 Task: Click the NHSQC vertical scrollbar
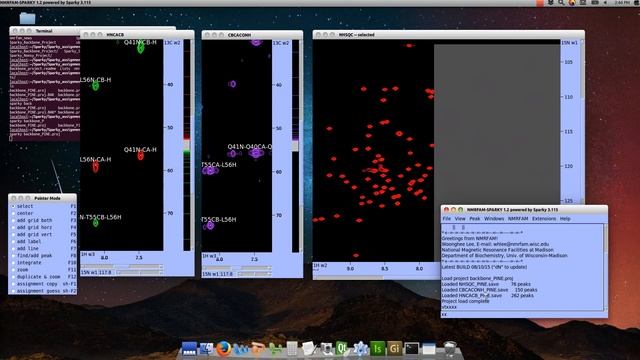click(582, 122)
